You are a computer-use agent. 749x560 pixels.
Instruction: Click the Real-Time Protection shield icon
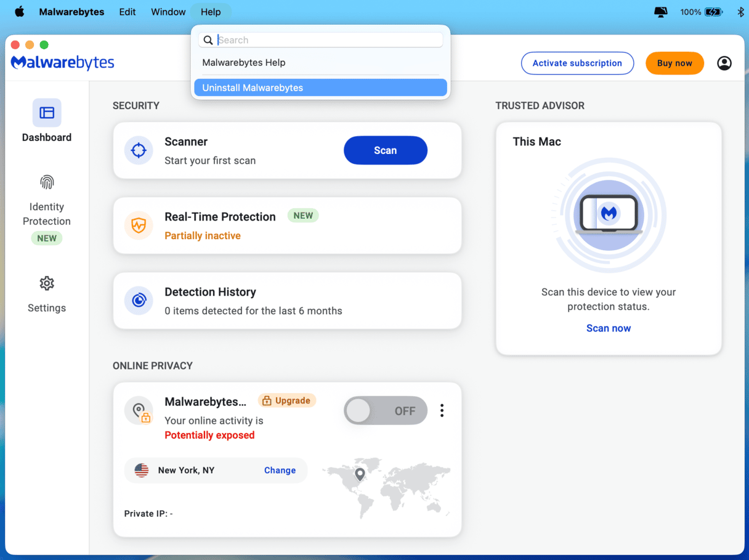(x=139, y=225)
